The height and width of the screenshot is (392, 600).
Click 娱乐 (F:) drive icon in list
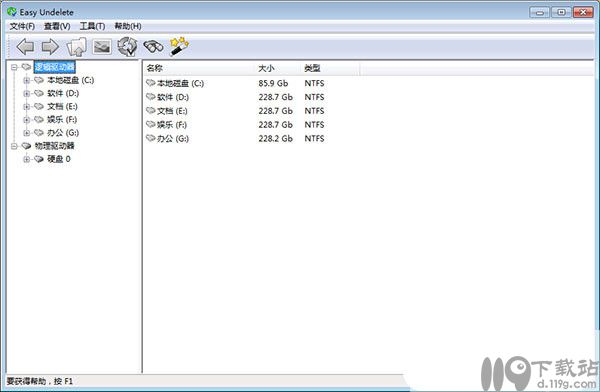pos(150,124)
